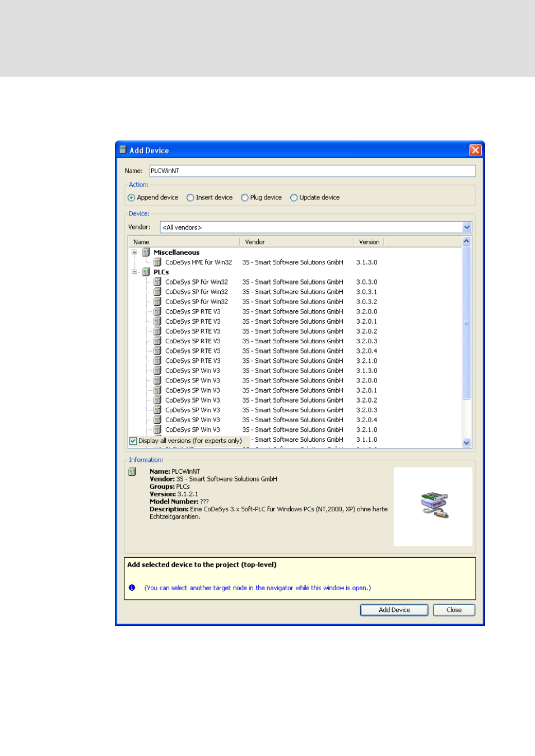Click the Name input field containing PLCWinNT
Image resolution: width=535 pixels, height=756 pixels.
(x=313, y=171)
